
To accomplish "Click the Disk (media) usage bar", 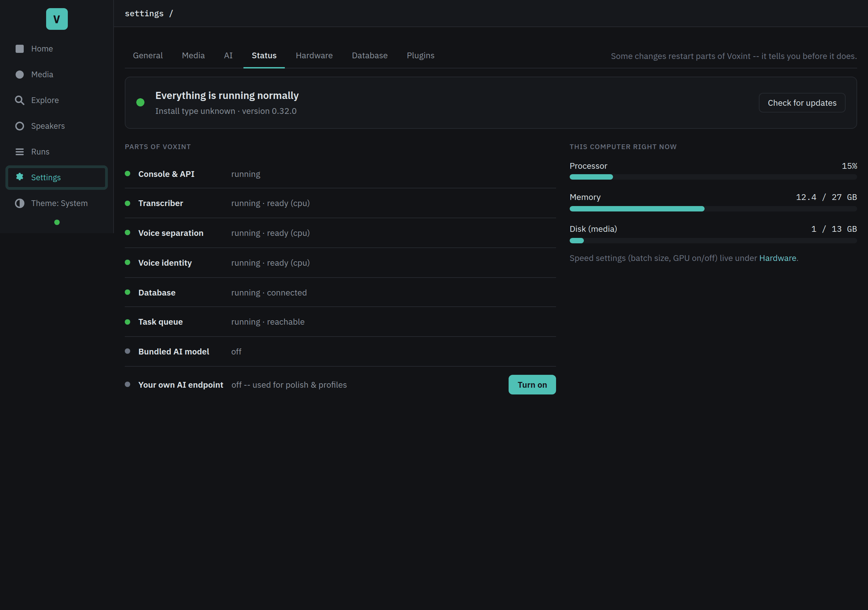I will [713, 240].
